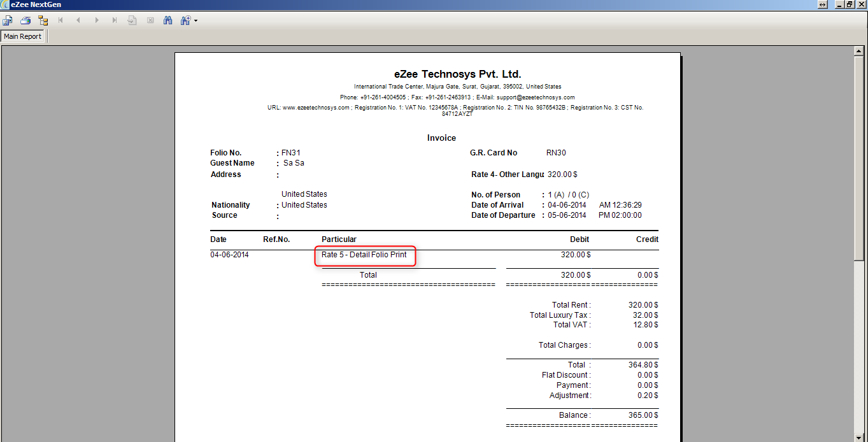
Task: Click G.R. Card number RN30
Action: (x=556, y=153)
